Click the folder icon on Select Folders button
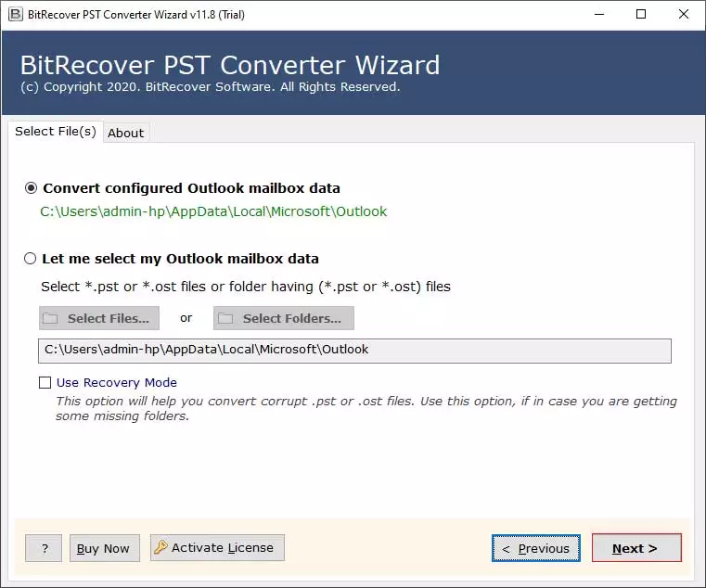 pyautogui.click(x=225, y=319)
